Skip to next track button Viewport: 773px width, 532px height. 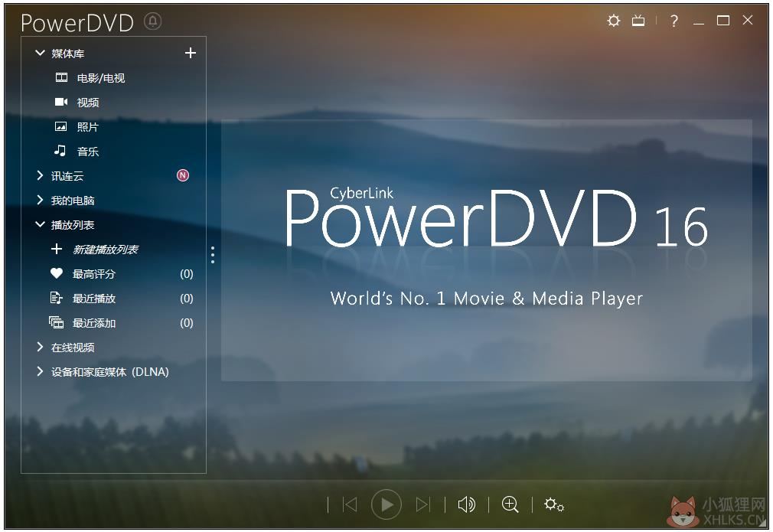423,504
